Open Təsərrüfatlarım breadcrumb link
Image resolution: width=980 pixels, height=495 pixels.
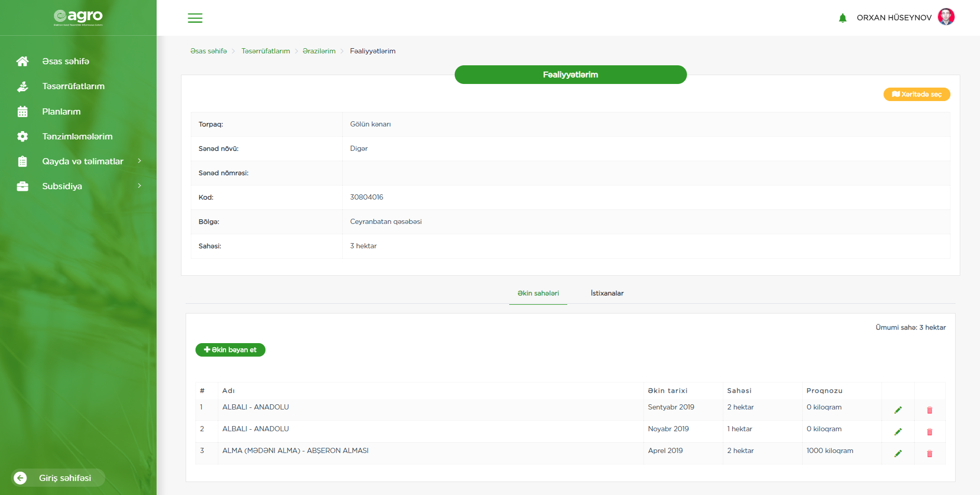click(265, 51)
